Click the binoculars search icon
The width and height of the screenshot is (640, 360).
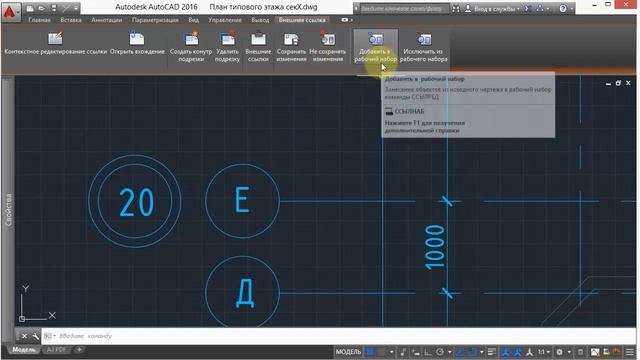(x=456, y=8)
